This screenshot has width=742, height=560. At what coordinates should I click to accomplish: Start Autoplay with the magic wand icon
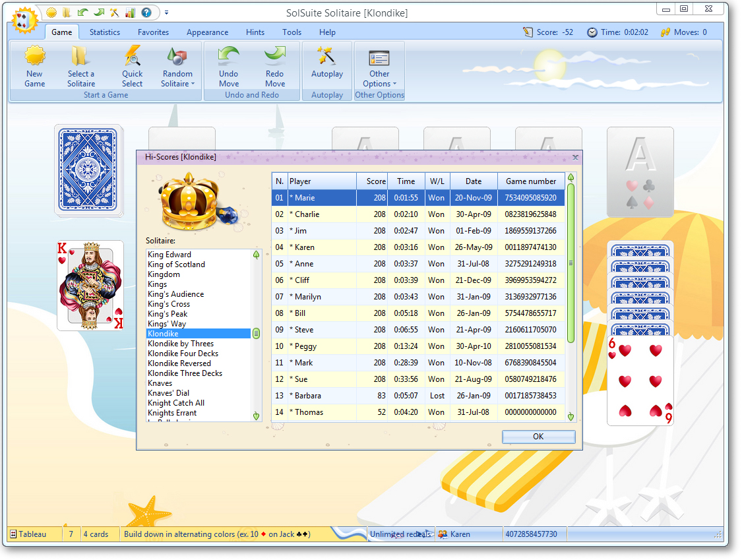tap(326, 56)
